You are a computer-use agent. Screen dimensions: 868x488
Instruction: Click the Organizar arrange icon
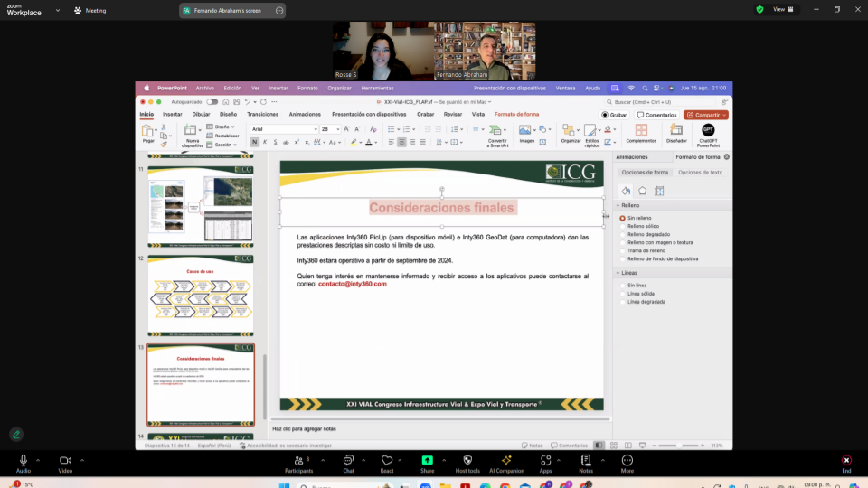click(x=569, y=130)
